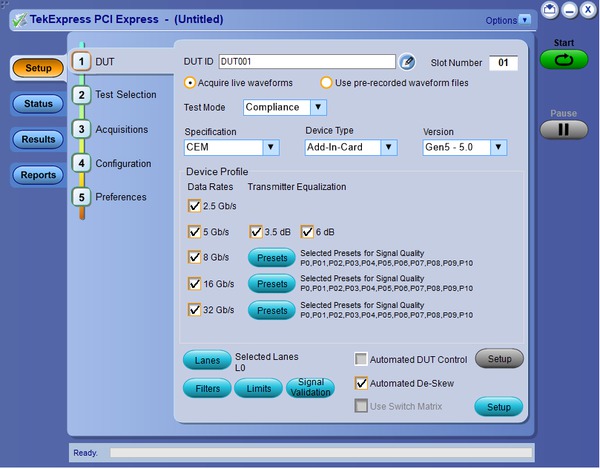Viewport: 600px width, 469px height.
Task: Click the Pause button icon
Action: click(x=564, y=130)
